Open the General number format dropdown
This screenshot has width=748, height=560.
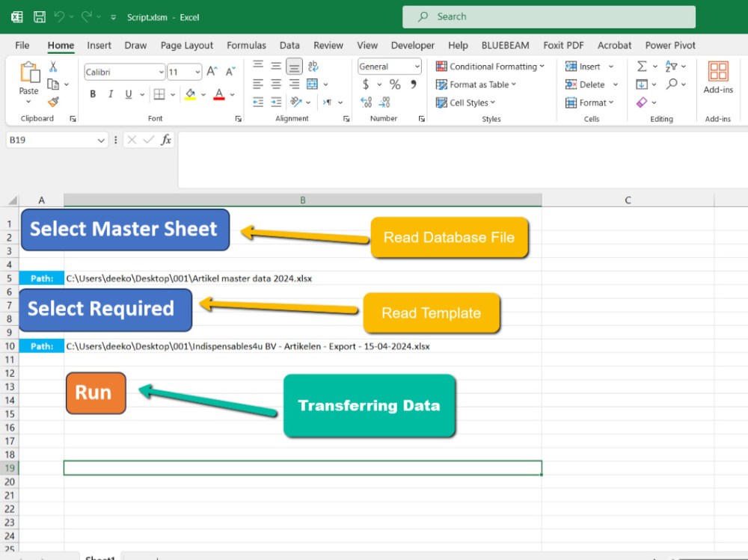tap(417, 66)
